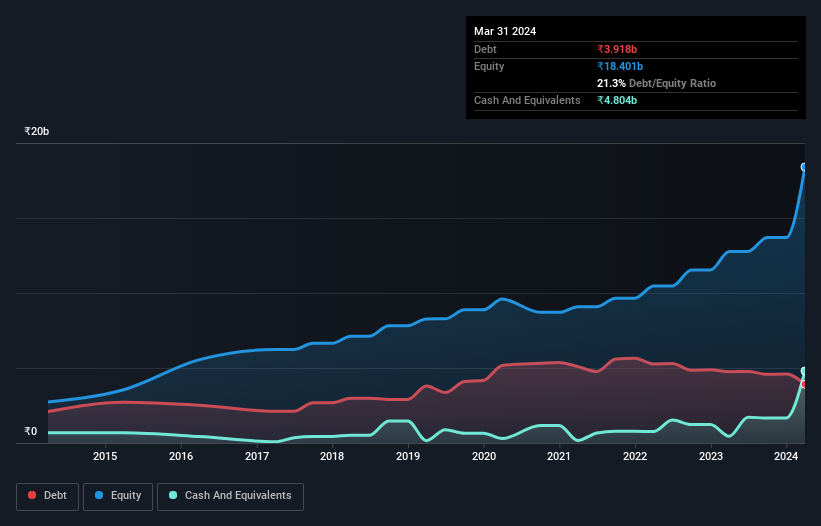Click the 2017 x-axis label
The image size is (821, 526).
[x=257, y=456]
